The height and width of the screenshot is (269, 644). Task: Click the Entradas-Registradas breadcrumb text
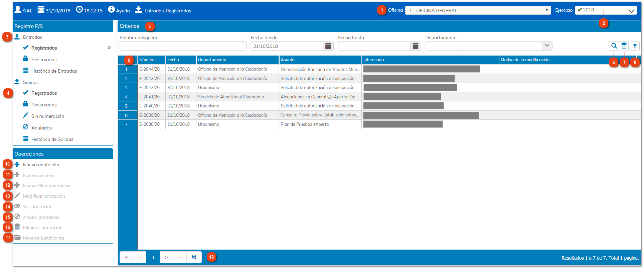click(x=168, y=11)
